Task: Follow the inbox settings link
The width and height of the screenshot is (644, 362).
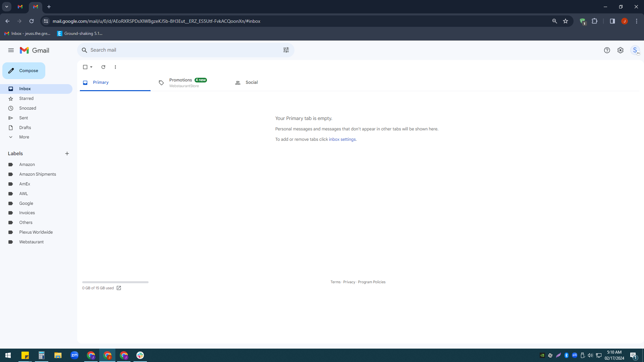Action: point(342,139)
